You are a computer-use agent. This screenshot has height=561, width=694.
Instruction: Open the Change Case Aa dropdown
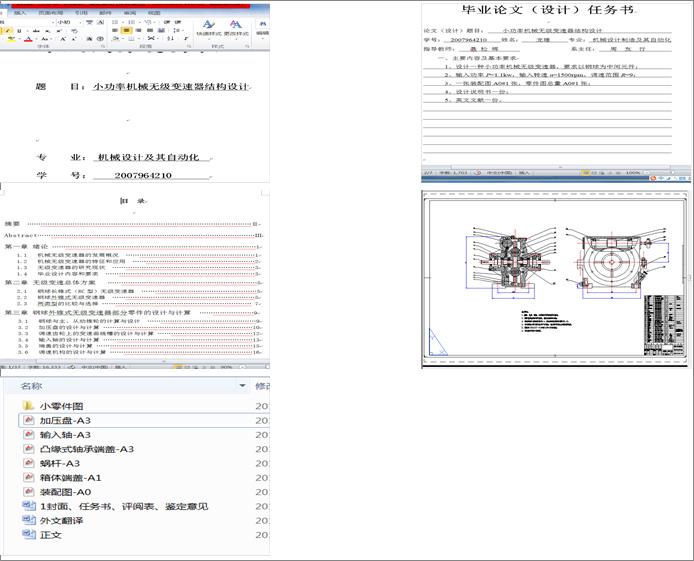(x=45, y=39)
